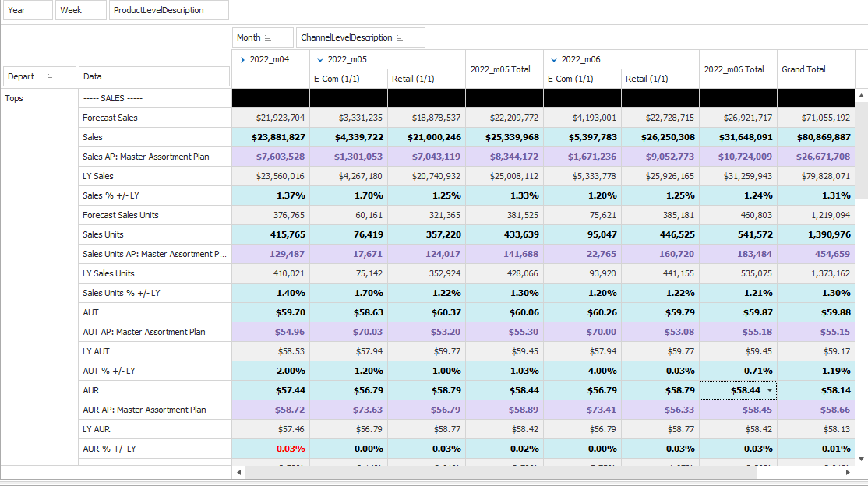Collapse the 2022_m05 month group
868x486 pixels.
click(x=320, y=59)
